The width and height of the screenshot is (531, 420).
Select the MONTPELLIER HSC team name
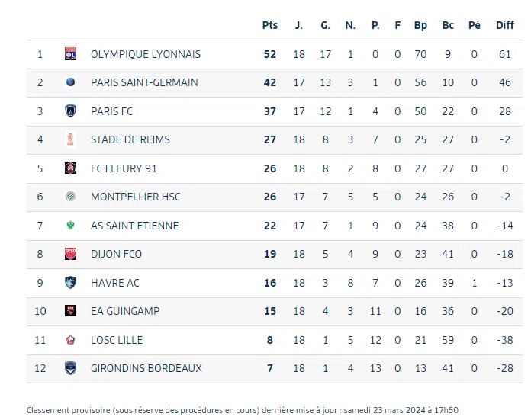pos(136,197)
